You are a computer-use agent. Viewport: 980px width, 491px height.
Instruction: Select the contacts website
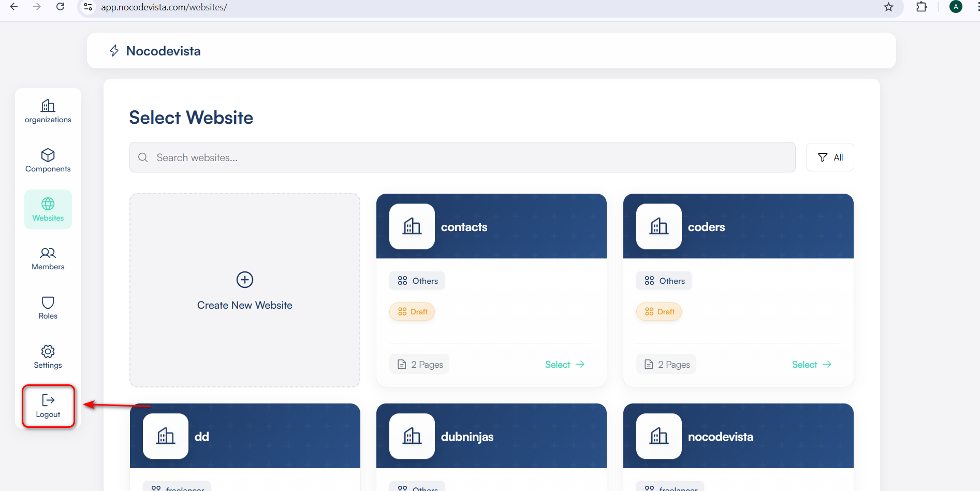click(x=564, y=365)
